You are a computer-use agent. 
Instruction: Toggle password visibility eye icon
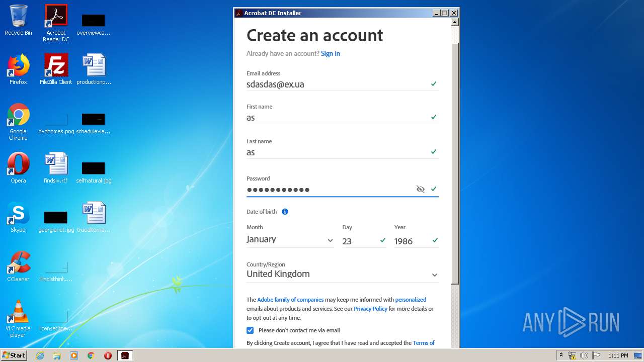(421, 189)
